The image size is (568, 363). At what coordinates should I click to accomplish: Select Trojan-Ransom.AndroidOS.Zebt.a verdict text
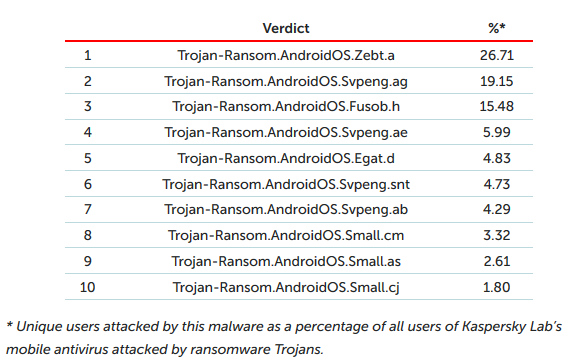[x=286, y=55]
